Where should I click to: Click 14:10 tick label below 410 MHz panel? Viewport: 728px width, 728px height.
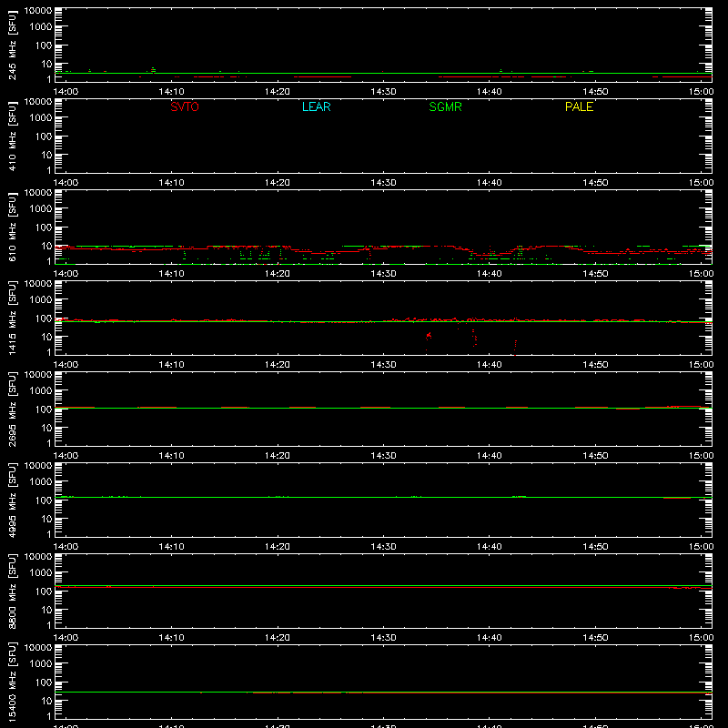[x=172, y=183]
